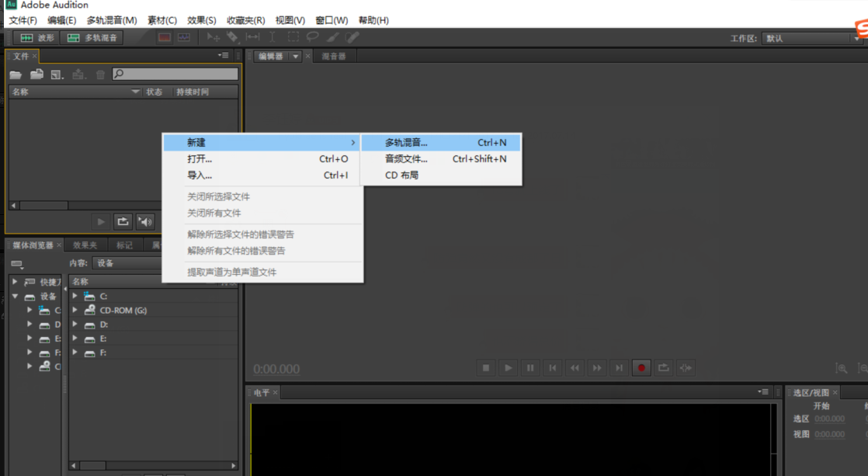
Task: Click the 持续时间 column header
Action: pyautogui.click(x=192, y=92)
